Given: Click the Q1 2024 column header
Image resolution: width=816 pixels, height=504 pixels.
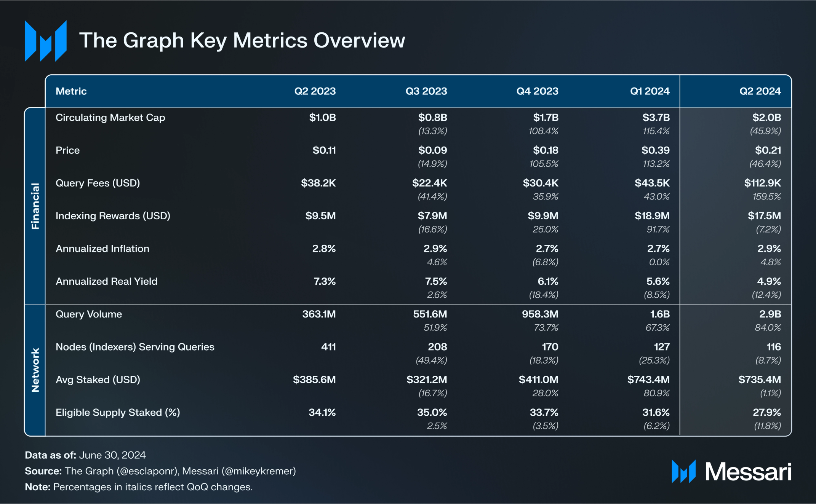Looking at the screenshot, I should click(x=650, y=91).
